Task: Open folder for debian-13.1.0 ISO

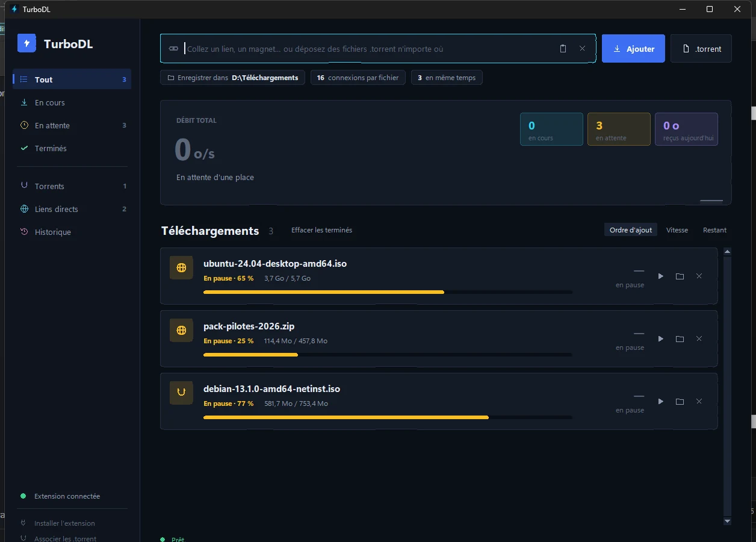Action: point(680,401)
